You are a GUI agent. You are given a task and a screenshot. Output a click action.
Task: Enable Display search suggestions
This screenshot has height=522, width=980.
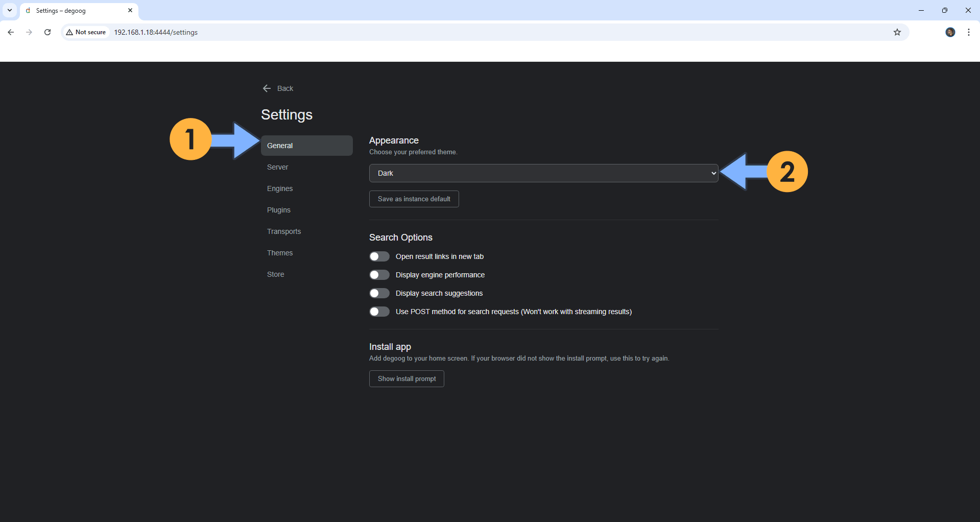[x=379, y=293]
